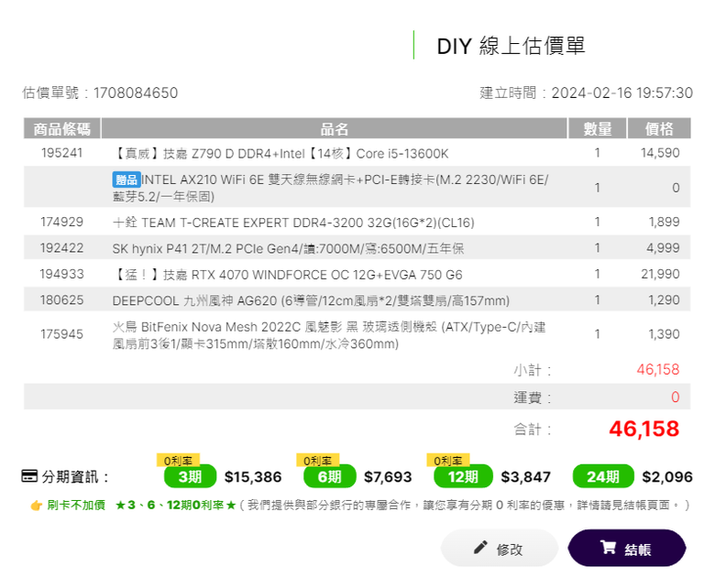Click price 4,999
The width and height of the screenshot is (715, 588).
click(663, 248)
